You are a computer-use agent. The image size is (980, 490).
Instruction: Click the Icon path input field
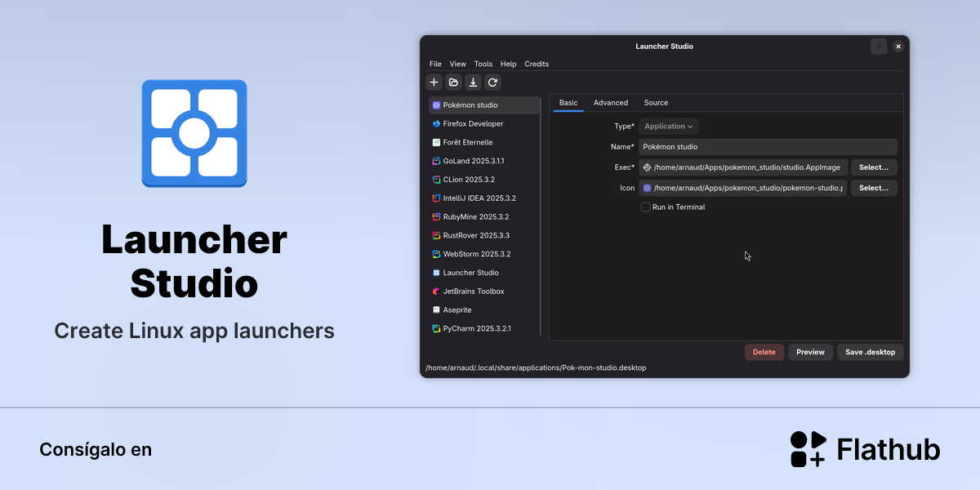point(743,188)
